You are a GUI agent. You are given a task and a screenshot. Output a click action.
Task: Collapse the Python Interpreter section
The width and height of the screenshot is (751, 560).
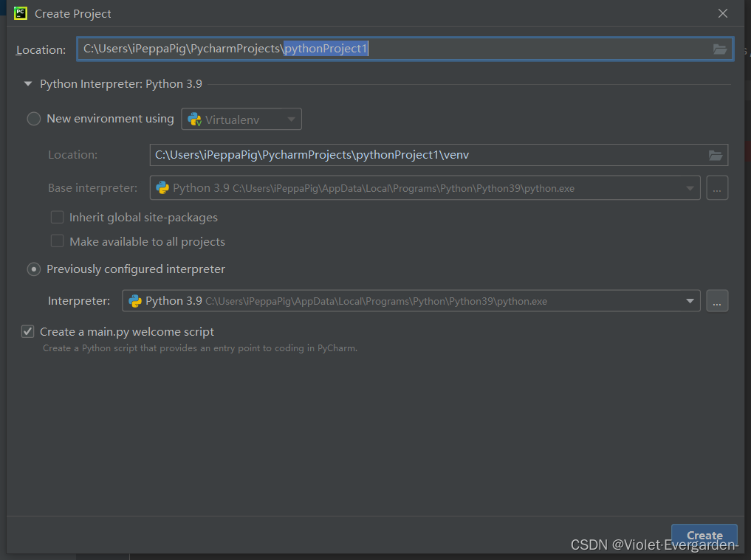coord(28,84)
